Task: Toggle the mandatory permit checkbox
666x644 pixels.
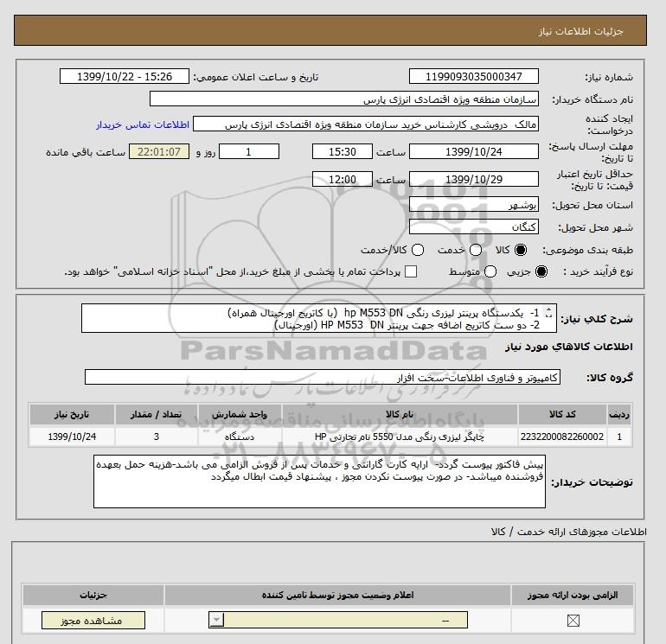Action: [x=573, y=621]
